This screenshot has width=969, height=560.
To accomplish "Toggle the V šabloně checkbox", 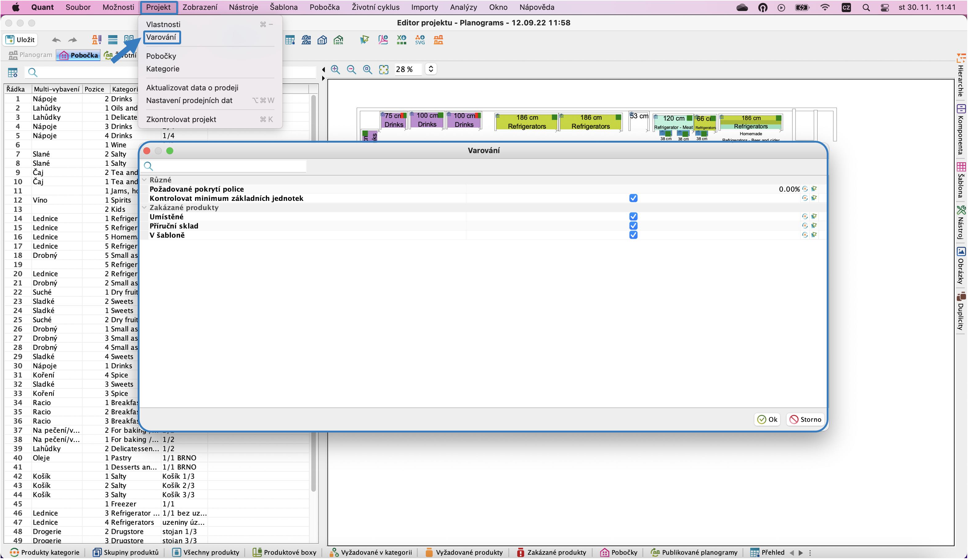I will point(633,235).
